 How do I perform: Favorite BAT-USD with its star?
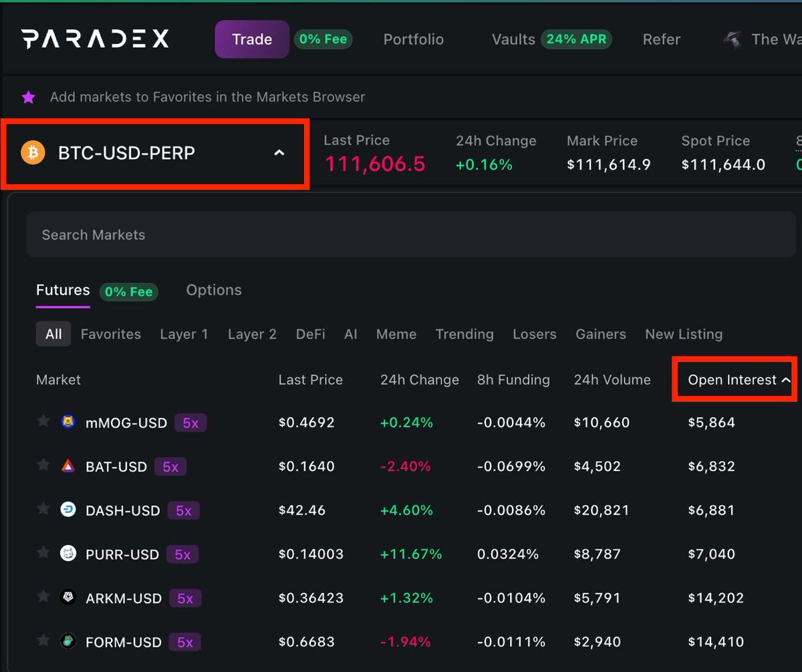[x=43, y=465]
